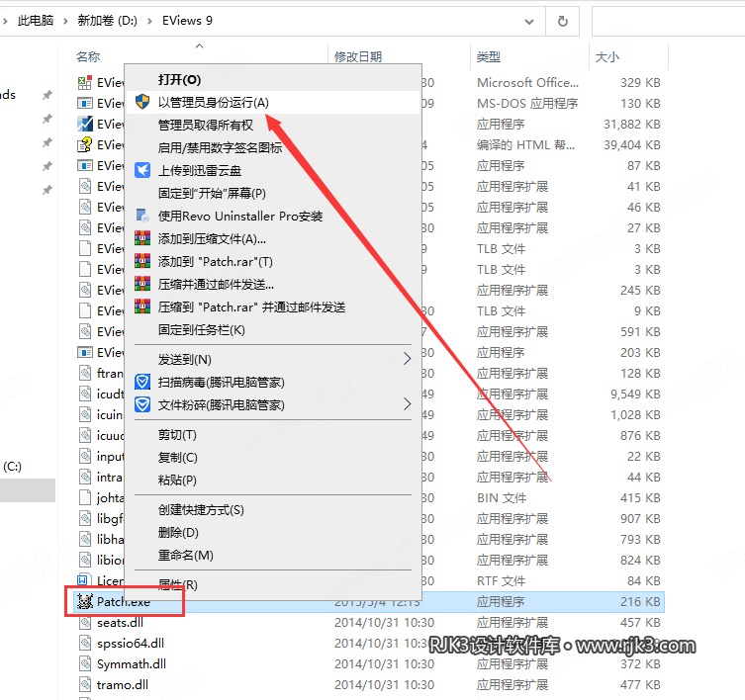Click the ftran file's dll icon

85,374
